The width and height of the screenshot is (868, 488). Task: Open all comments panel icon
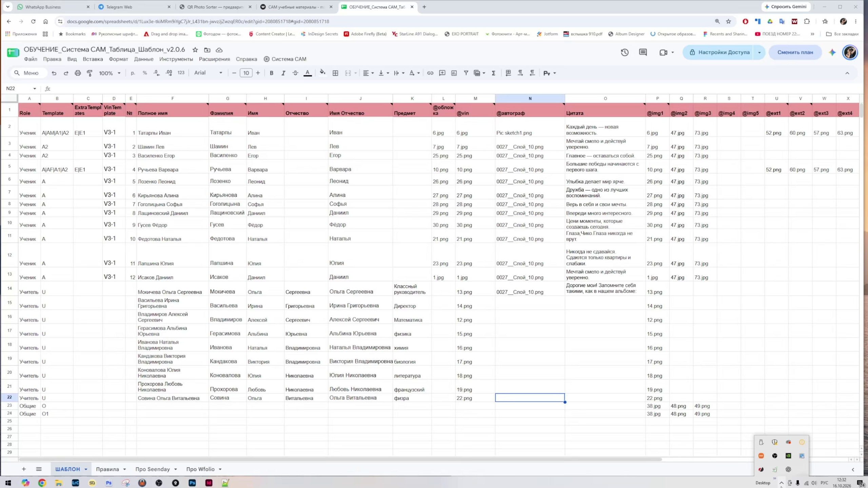pyautogui.click(x=643, y=52)
